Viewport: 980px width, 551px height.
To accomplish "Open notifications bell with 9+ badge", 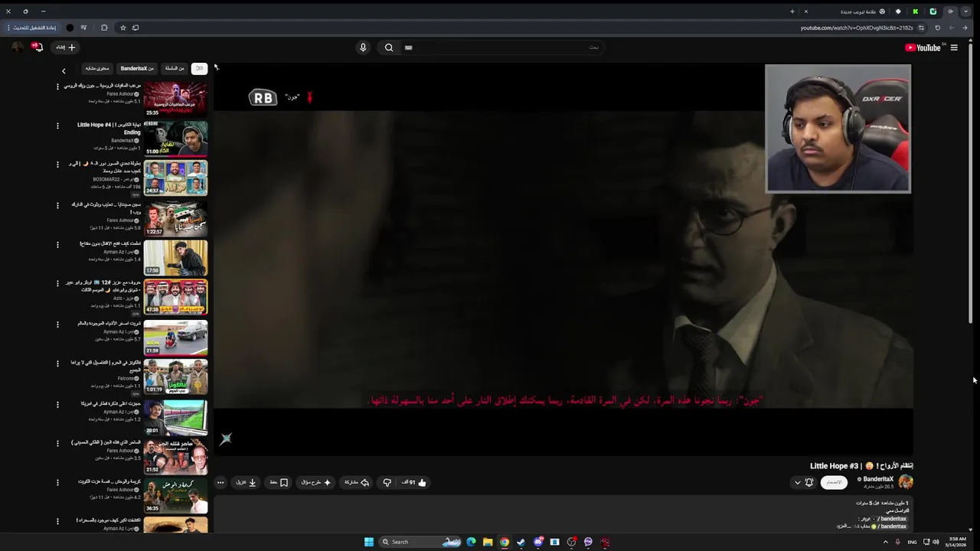I will coord(37,47).
